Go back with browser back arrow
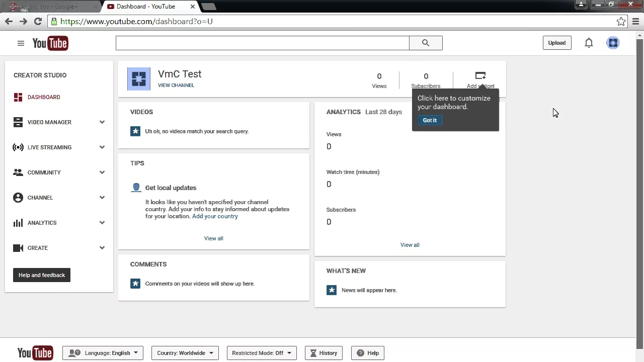Viewport: 644px width, 362px height. [x=9, y=22]
